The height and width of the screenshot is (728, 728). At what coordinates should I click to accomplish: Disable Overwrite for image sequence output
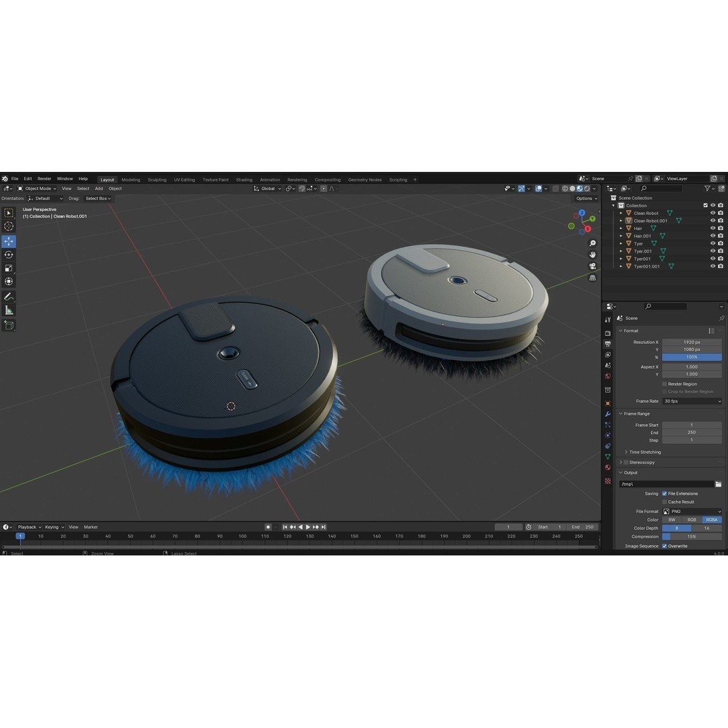[666, 546]
